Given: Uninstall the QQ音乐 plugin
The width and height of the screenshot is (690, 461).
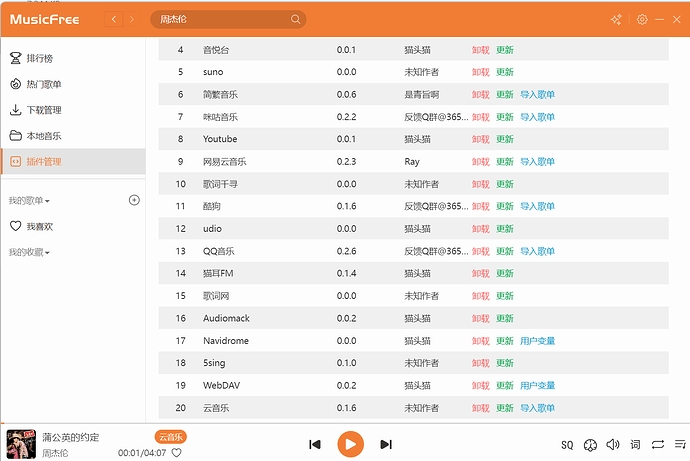Looking at the screenshot, I should click(481, 251).
